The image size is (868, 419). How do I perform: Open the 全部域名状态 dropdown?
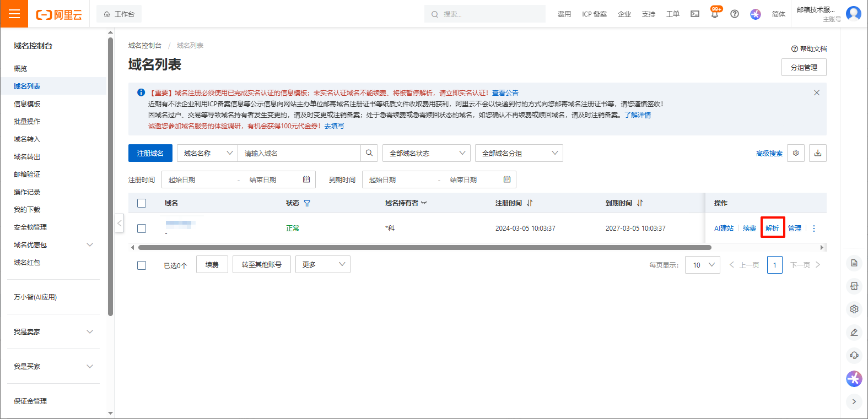tap(427, 153)
